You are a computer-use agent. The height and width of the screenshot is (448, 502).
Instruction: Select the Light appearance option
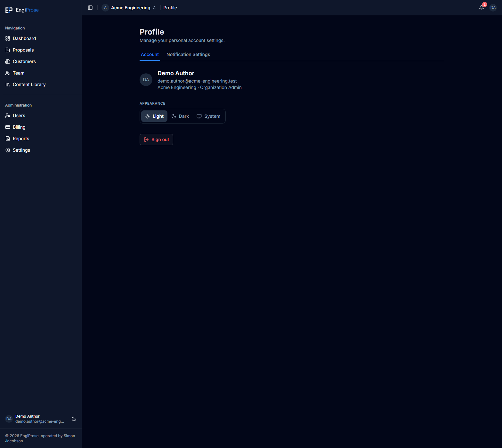point(154,116)
